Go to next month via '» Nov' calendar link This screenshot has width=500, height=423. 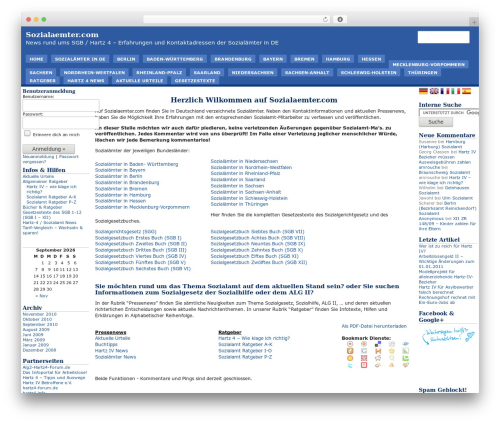click(41, 296)
